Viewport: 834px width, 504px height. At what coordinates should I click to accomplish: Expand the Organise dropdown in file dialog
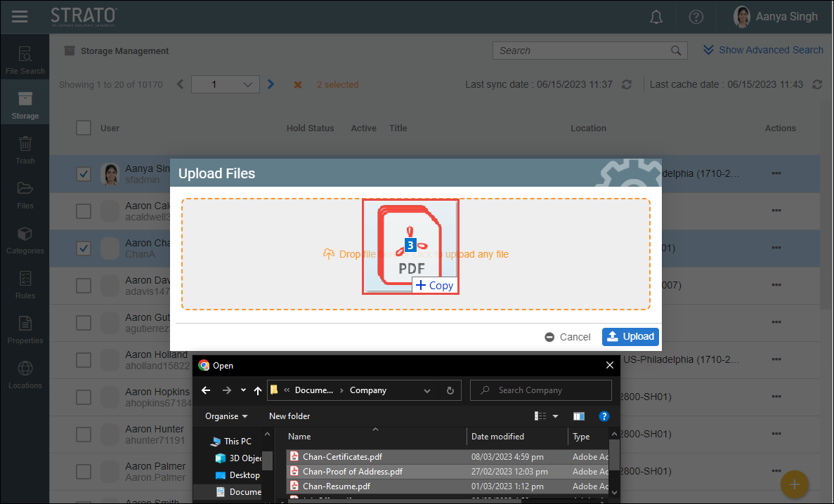tap(226, 416)
